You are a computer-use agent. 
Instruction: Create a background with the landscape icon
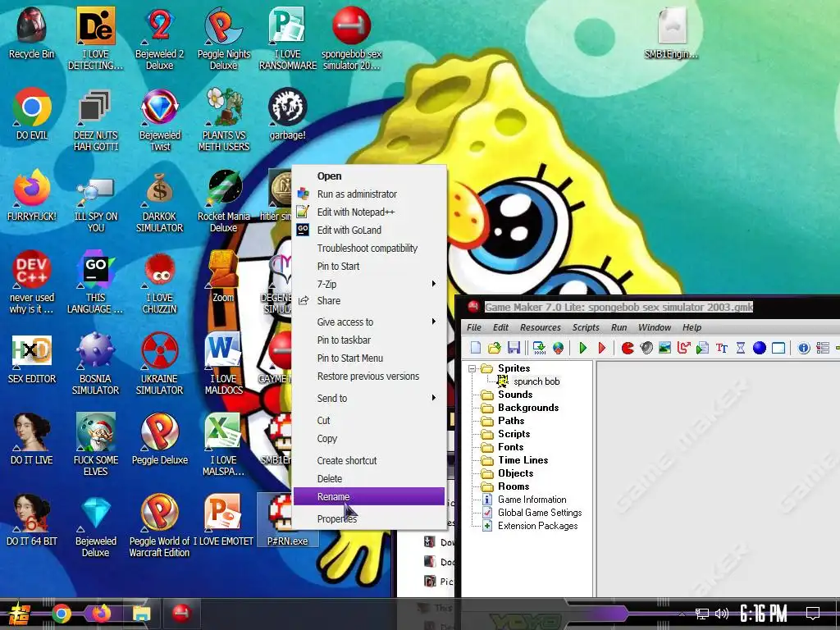click(664, 348)
